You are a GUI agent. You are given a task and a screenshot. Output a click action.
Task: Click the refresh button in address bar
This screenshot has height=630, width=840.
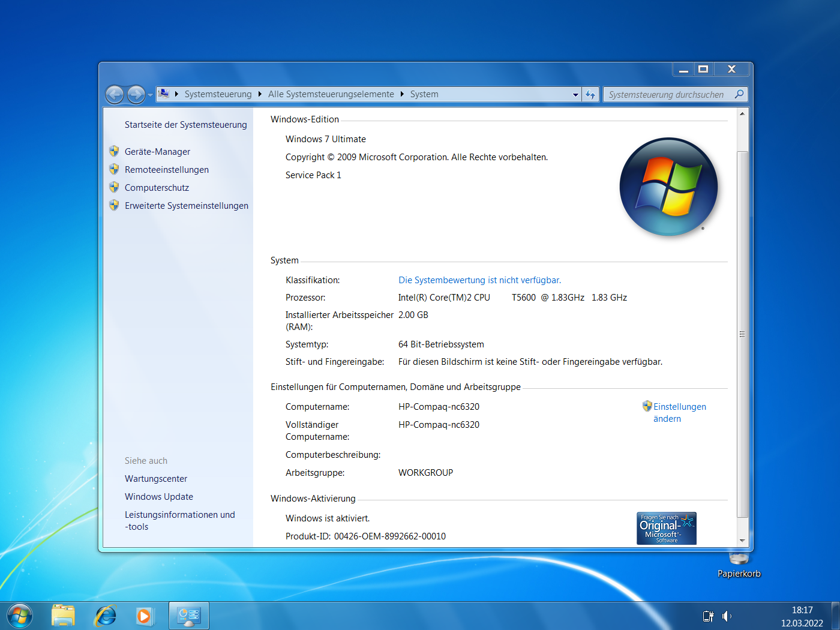590,94
